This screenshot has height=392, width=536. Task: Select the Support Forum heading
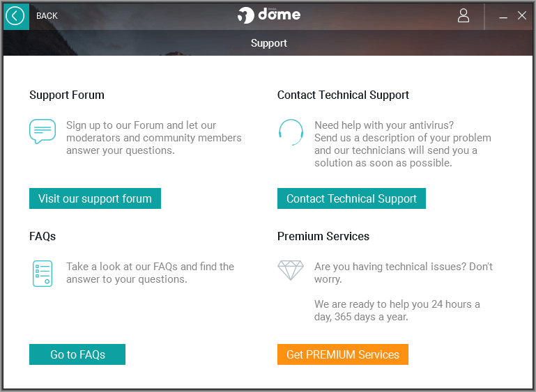pyautogui.click(x=67, y=95)
